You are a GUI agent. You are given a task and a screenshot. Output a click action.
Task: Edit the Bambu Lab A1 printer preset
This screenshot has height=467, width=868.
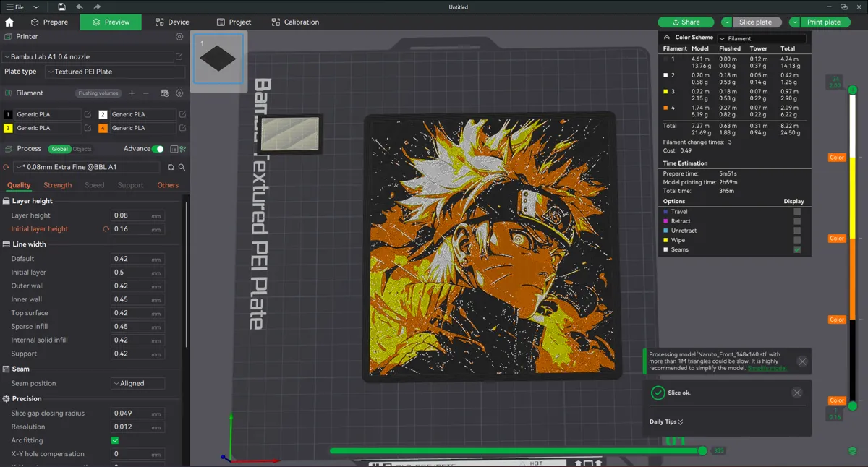pos(179,56)
